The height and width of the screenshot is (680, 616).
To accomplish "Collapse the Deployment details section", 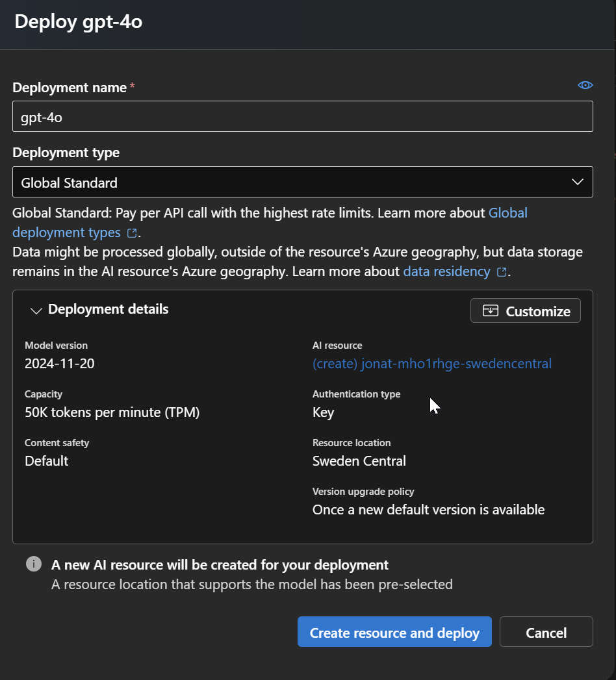I will [x=36, y=310].
